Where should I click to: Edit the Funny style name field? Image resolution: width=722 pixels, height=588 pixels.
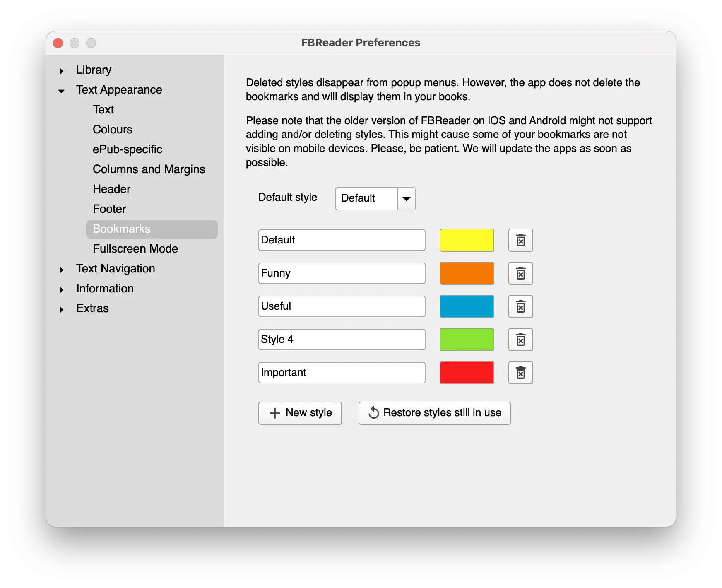click(342, 273)
